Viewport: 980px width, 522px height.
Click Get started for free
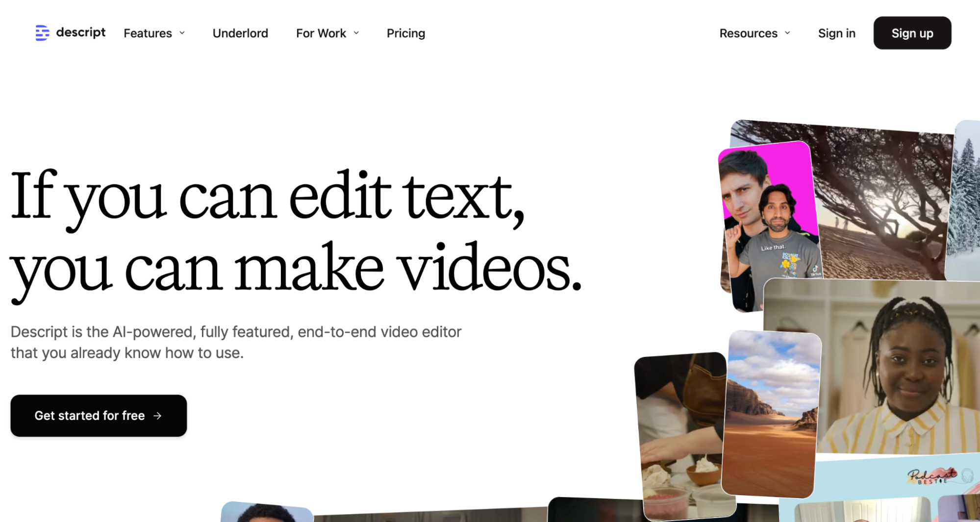99,416
